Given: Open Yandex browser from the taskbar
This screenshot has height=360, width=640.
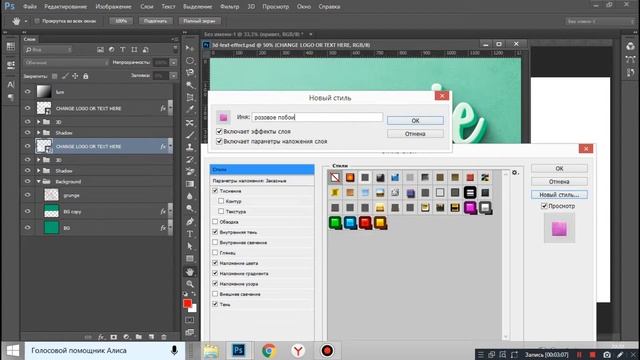Looking at the screenshot, I should pos(298,351).
